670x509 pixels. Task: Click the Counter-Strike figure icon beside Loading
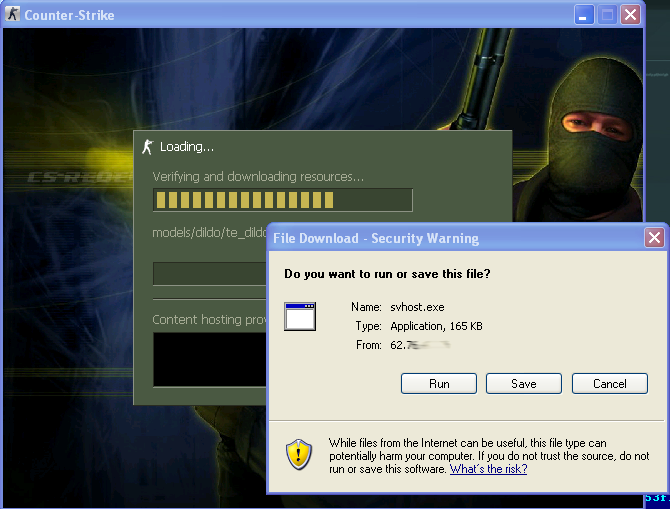coord(147,147)
